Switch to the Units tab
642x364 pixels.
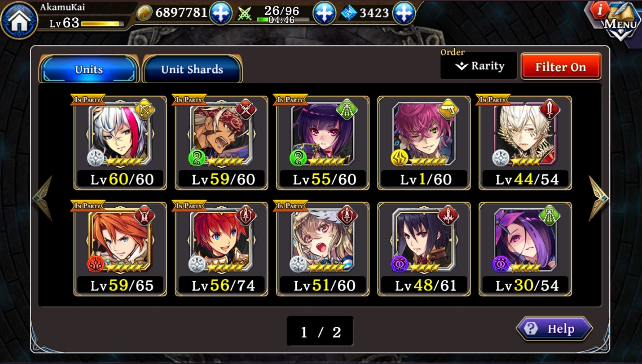(x=89, y=69)
